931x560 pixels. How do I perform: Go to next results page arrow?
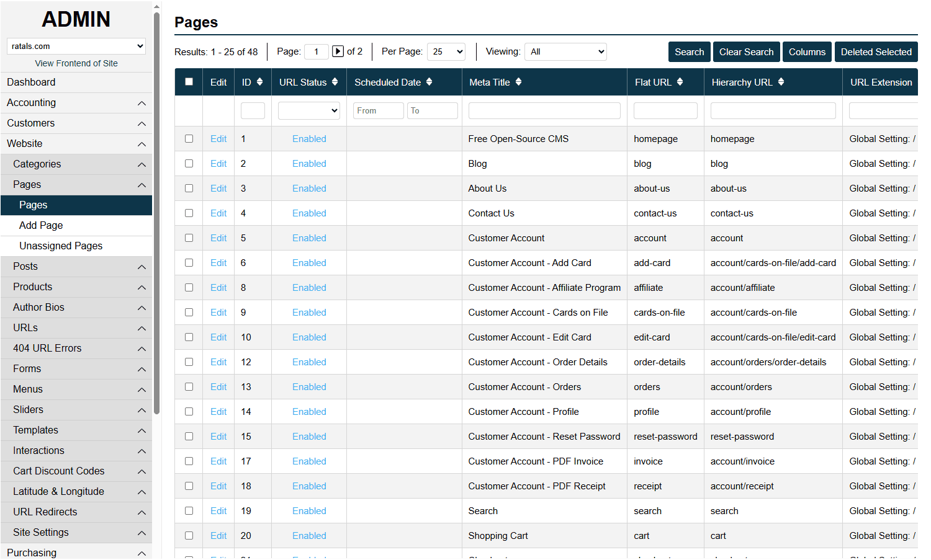(x=338, y=51)
